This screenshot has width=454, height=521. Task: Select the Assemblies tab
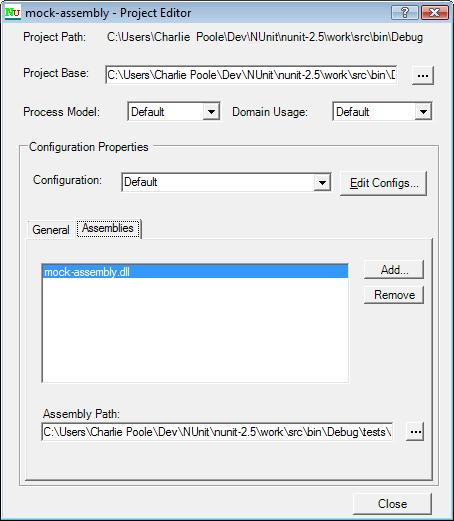pos(108,228)
